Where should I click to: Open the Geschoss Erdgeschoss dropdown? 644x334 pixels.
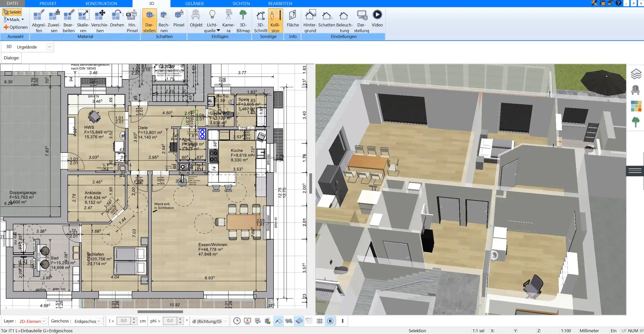tap(99, 321)
